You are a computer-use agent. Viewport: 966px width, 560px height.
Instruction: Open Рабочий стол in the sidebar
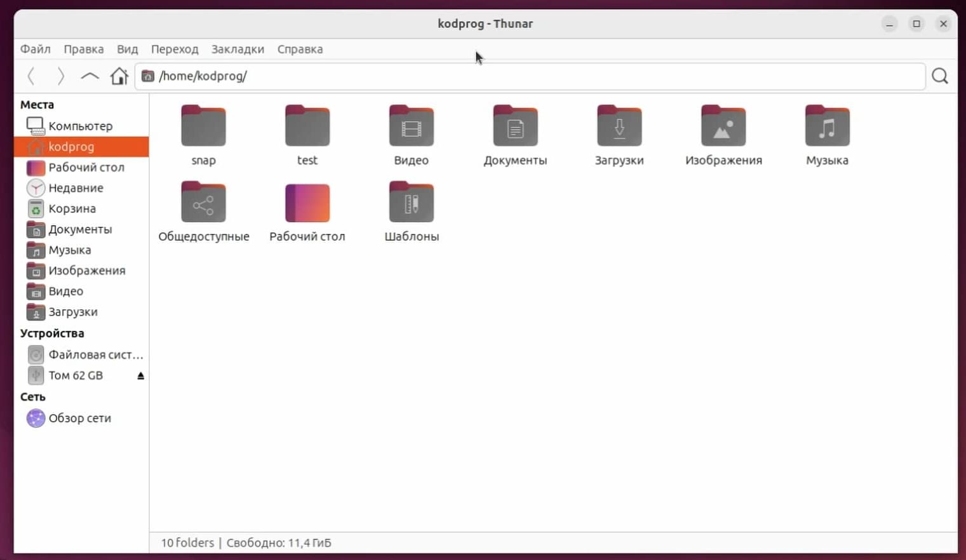[81, 168]
